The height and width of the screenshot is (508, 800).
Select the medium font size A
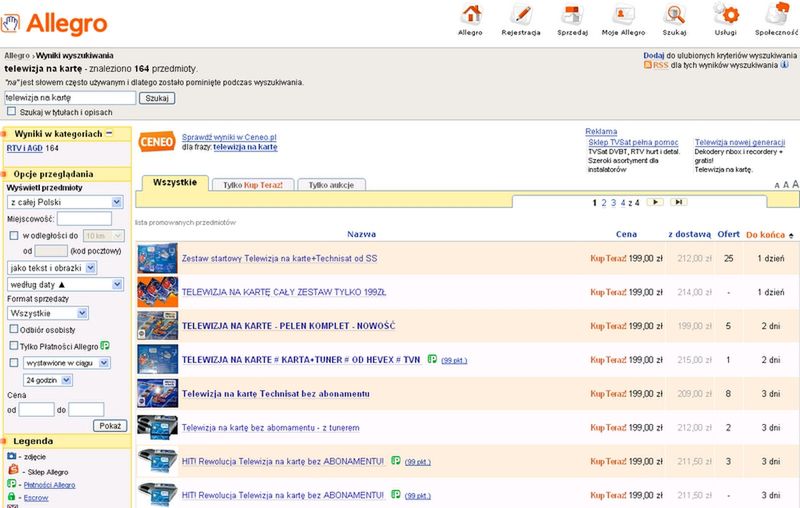coord(786,185)
